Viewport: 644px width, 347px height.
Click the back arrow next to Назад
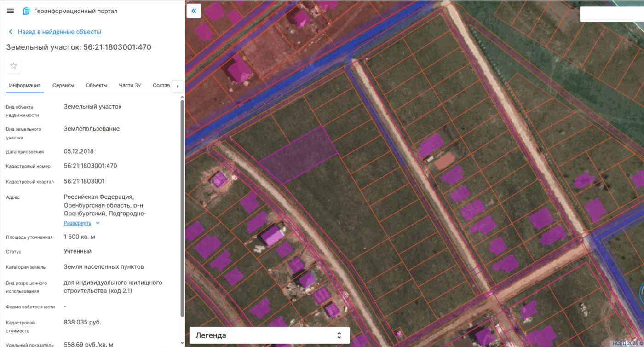[11, 32]
